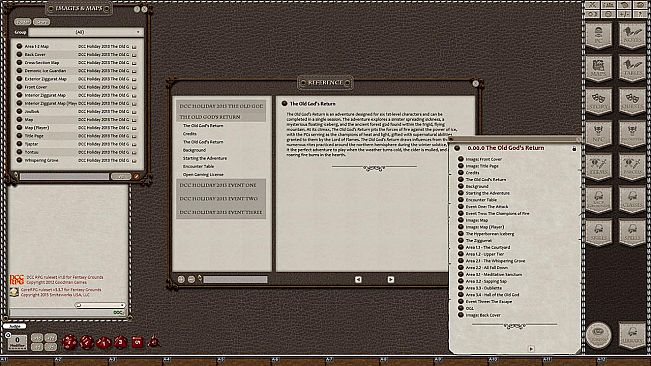
Task: Click the Modifier box
Action: pos(17,342)
